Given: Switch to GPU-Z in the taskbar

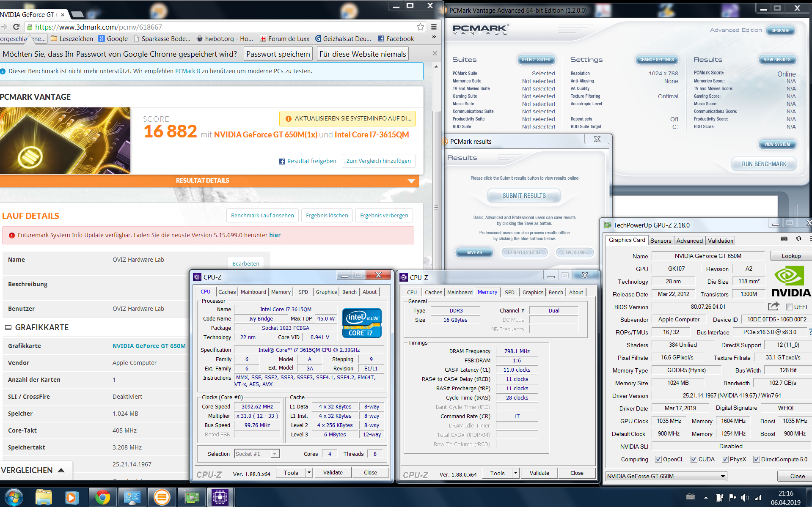Looking at the screenshot, I should [191, 497].
